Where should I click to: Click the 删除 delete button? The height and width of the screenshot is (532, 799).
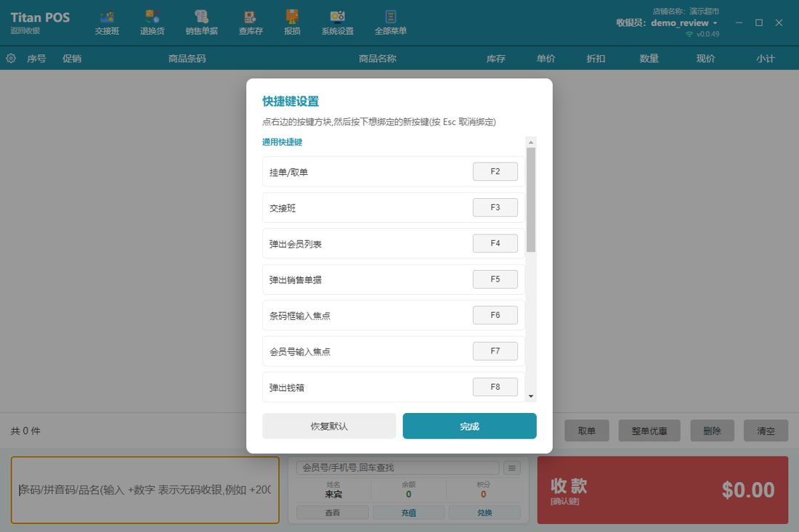pos(712,430)
